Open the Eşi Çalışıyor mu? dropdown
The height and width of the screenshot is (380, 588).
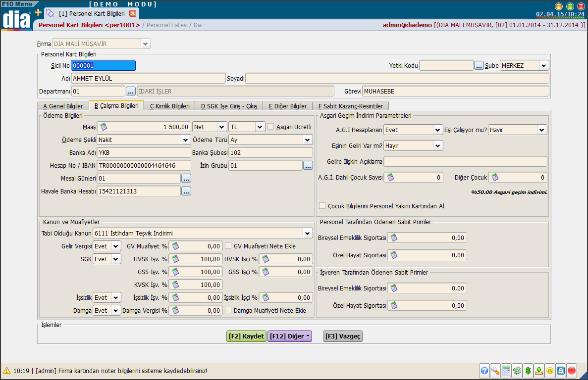tap(541, 130)
